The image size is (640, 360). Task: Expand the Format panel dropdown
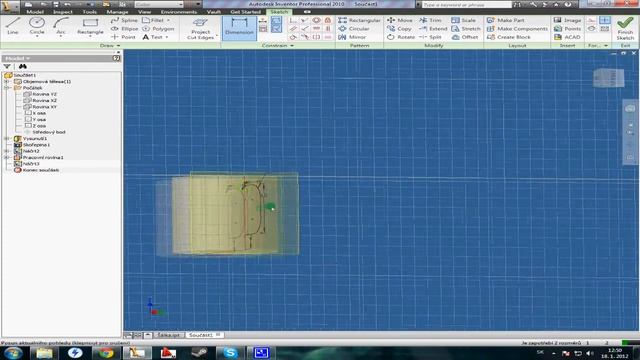tap(606, 46)
